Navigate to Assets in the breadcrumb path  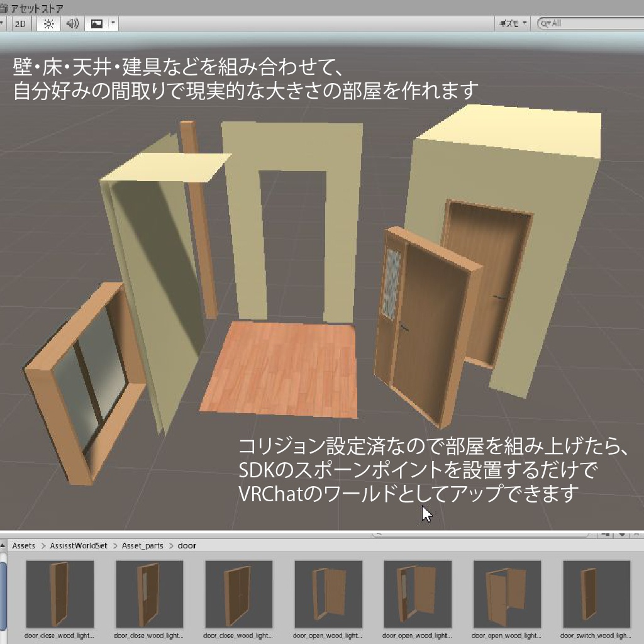23,545
